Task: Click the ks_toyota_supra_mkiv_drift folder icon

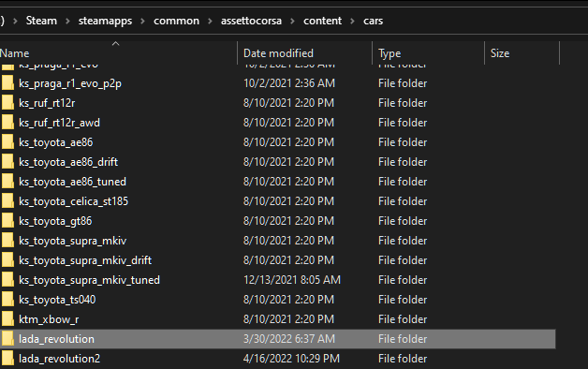Action: [x=7, y=259]
